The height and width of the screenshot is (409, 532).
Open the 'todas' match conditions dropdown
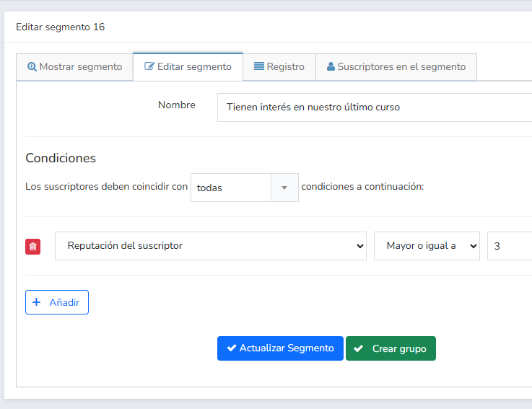(244, 188)
